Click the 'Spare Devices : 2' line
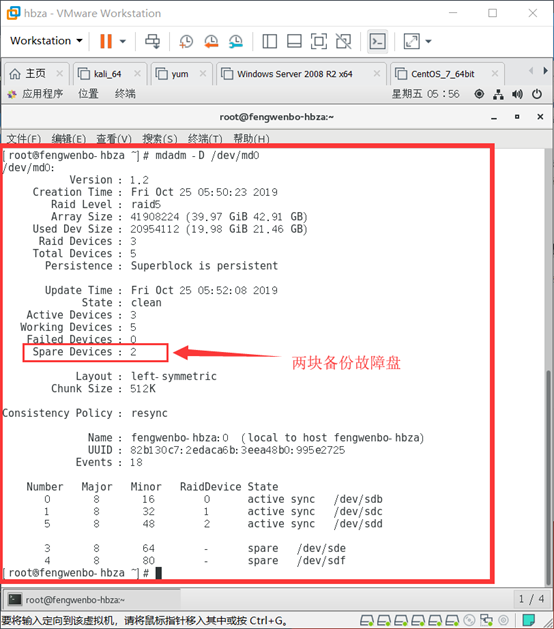The image size is (554, 629). (84, 352)
